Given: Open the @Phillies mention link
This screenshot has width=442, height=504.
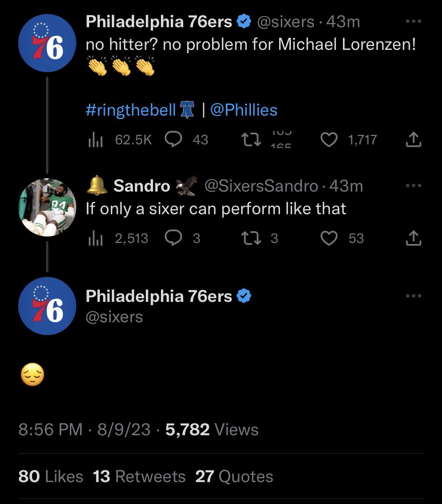Looking at the screenshot, I should click(x=244, y=110).
